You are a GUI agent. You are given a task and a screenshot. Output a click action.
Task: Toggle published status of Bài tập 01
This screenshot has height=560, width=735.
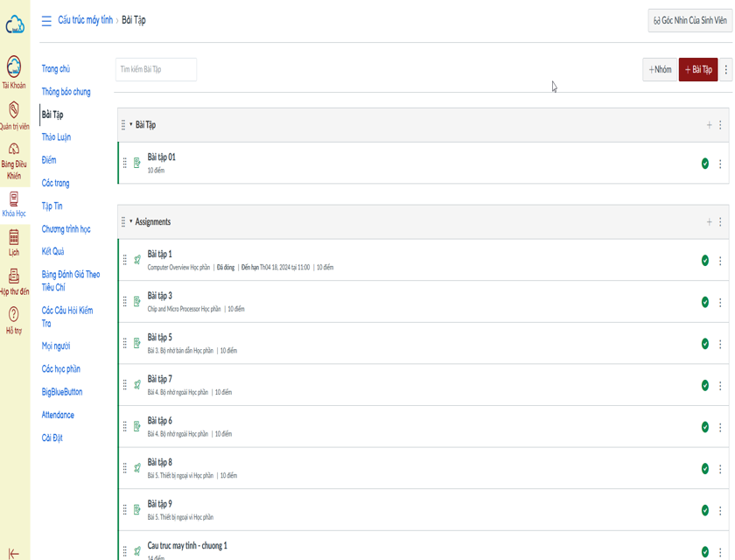coord(704,164)
